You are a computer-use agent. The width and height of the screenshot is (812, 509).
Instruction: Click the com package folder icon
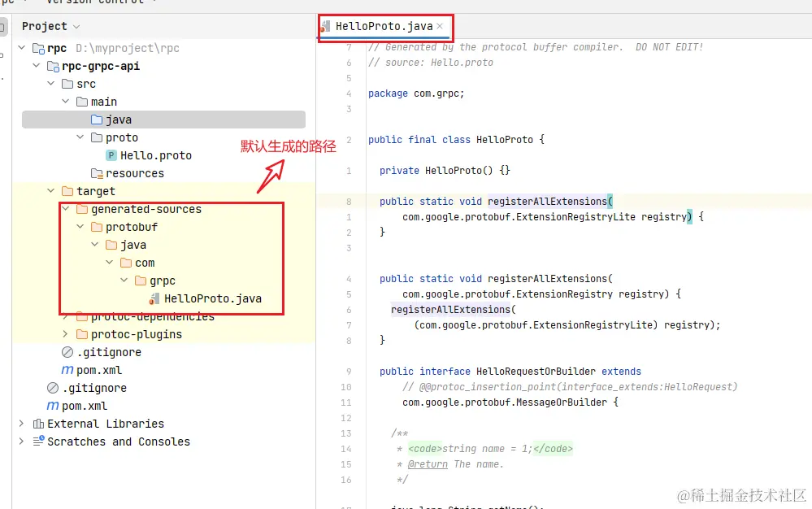126,263
